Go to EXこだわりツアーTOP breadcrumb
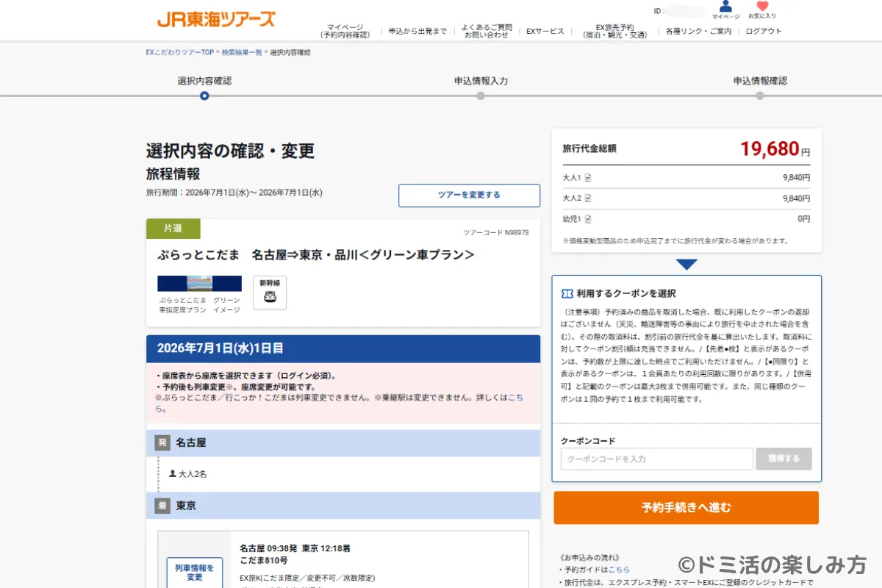 pos(180,53)
